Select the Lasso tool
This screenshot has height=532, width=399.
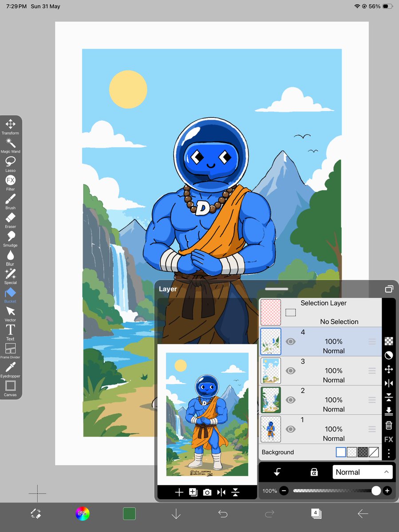(10, 164)
